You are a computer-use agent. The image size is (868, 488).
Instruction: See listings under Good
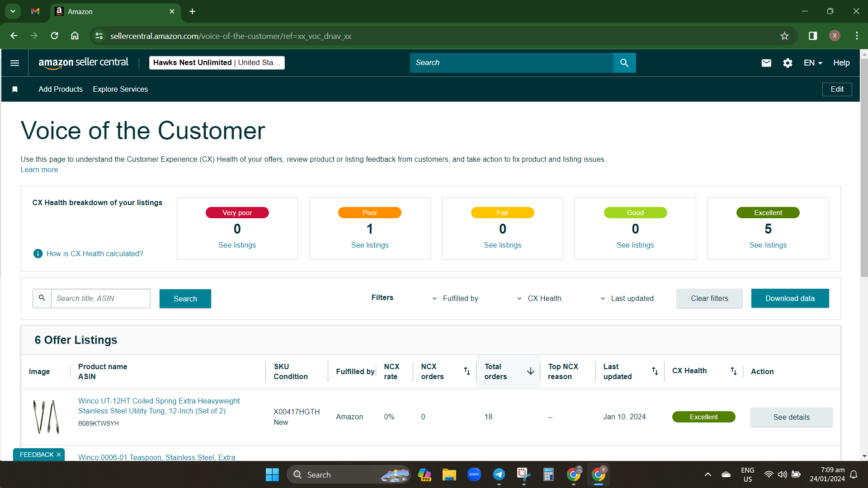[x=635, y=245]
